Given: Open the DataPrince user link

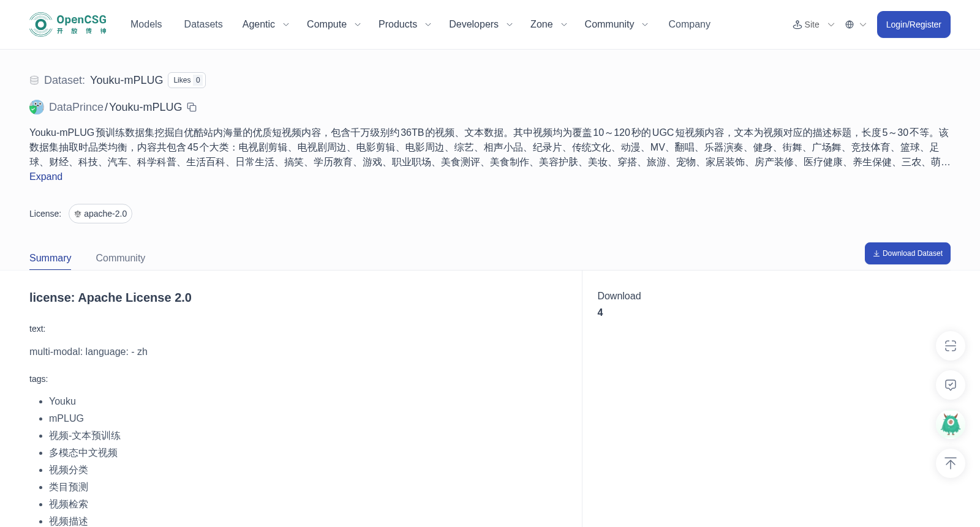Looking at the screenshot, I should [x=76, y=107].
